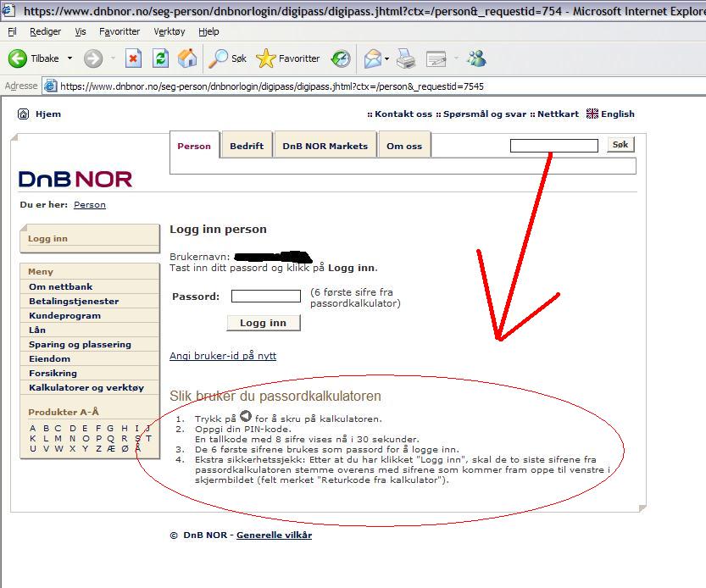The height and width of the screenshot is (588, 706).
Task: Click the Hjem text link
Action: tap(48, 114)
